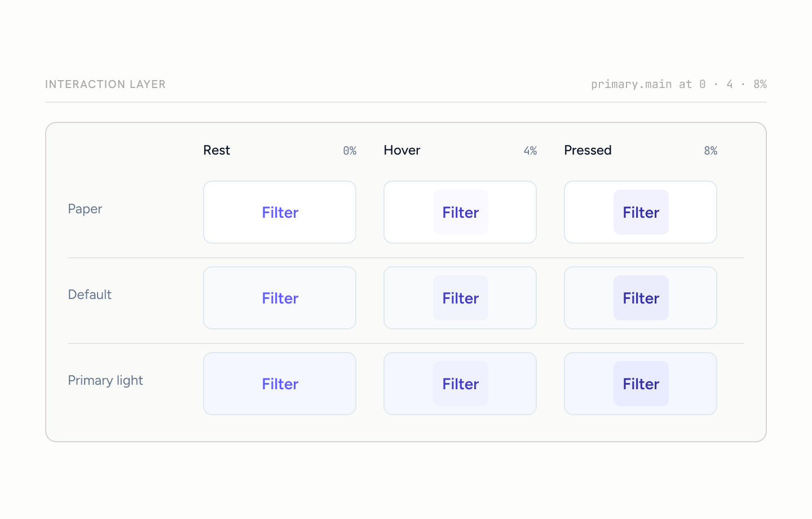Click the Filter button in Paper Rest cell
Image resolution: width=812 pixels, height=519 pixels.
280,212
